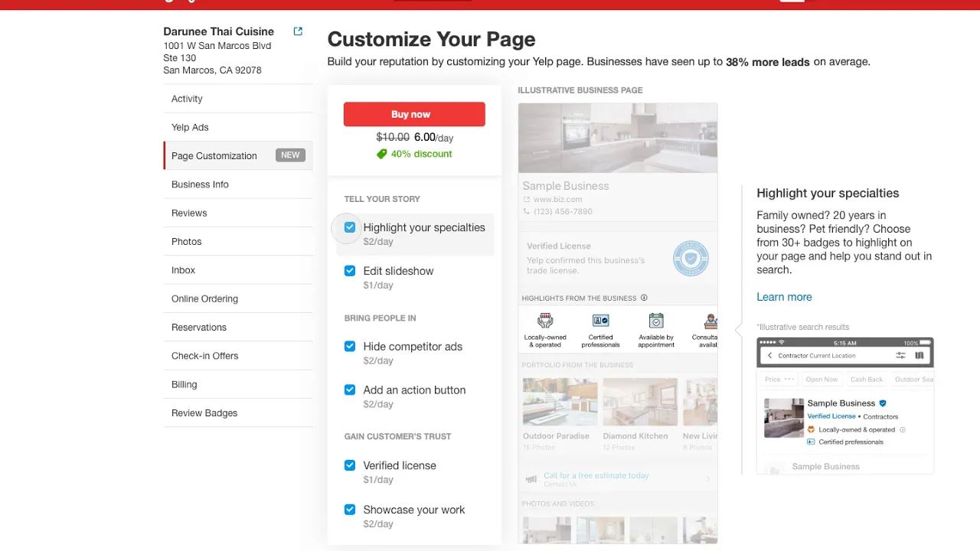
Task: Click the Sample Business kitchen header image
Action: (x=618, y=139)
